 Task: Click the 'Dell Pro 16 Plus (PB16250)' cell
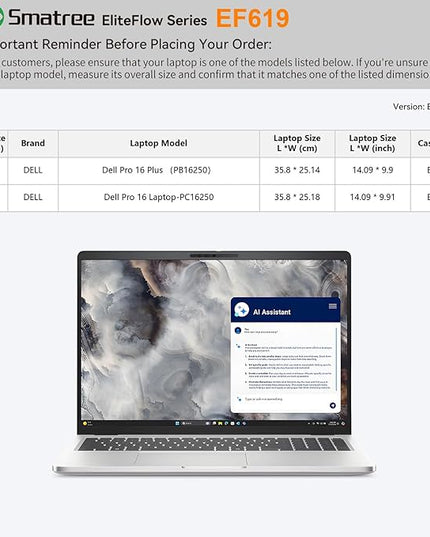pyautogui.click(x=159, y=170)
